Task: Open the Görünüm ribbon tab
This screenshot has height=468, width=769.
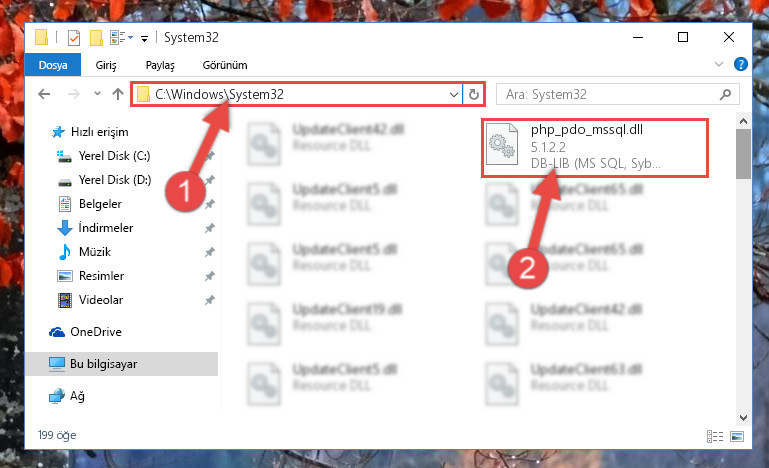Action: 225,65
